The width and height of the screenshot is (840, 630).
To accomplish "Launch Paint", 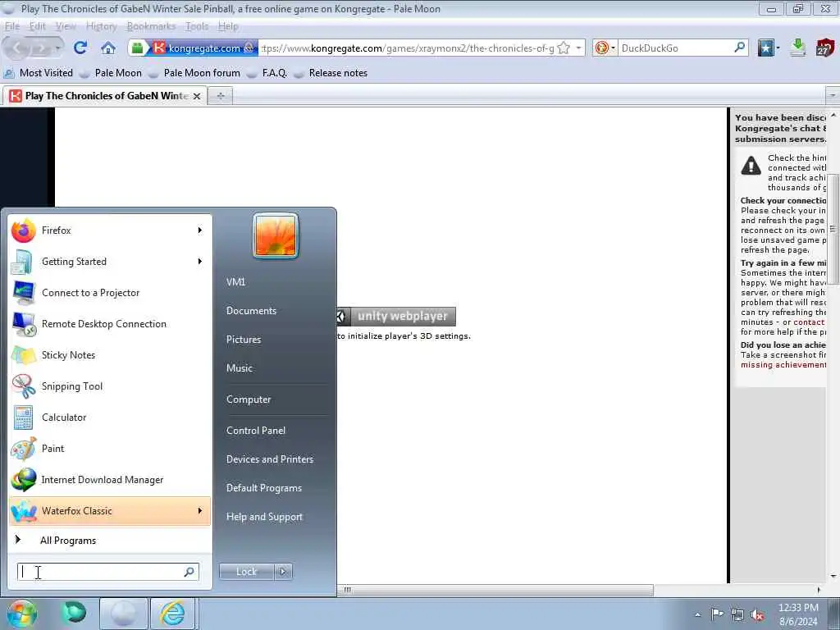I will tap(110, 449).
